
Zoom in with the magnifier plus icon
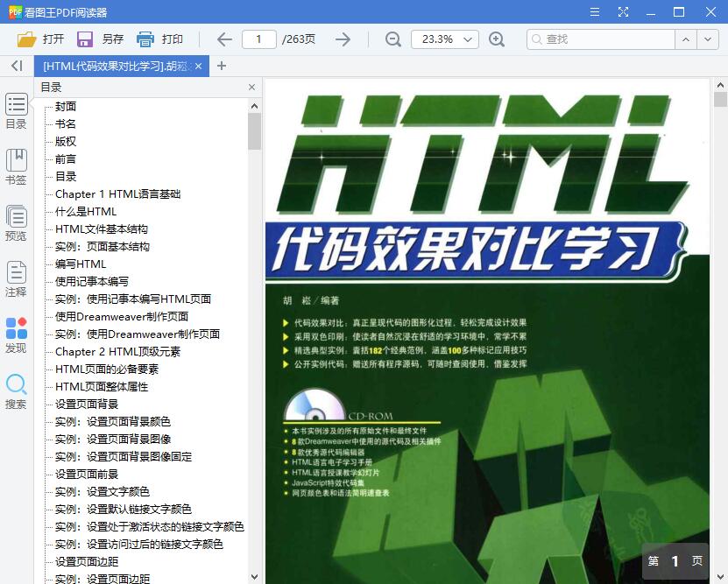coord(497,39)
